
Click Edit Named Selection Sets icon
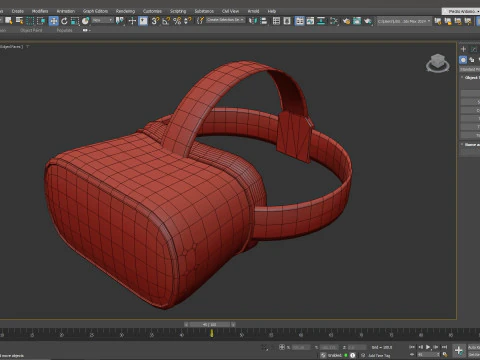(x=200, y=21)
